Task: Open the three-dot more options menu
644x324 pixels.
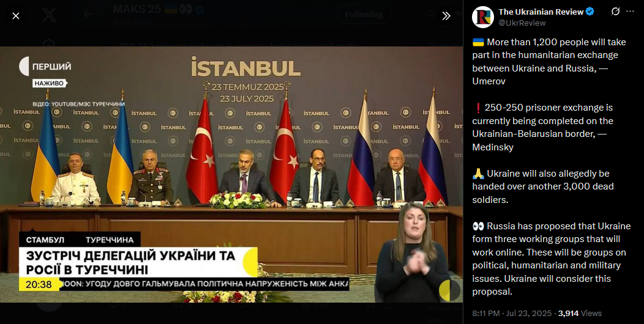Action: (630, 12)
